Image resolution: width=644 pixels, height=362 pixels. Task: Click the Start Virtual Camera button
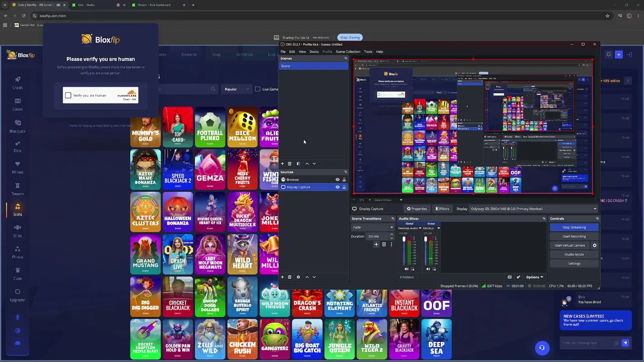point(570,245)
